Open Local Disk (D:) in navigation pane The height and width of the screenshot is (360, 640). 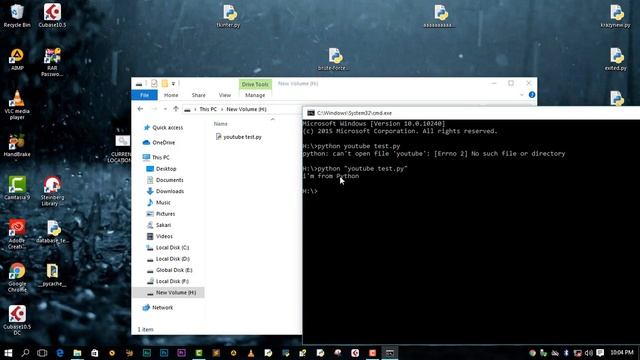(x=168, y=259)
